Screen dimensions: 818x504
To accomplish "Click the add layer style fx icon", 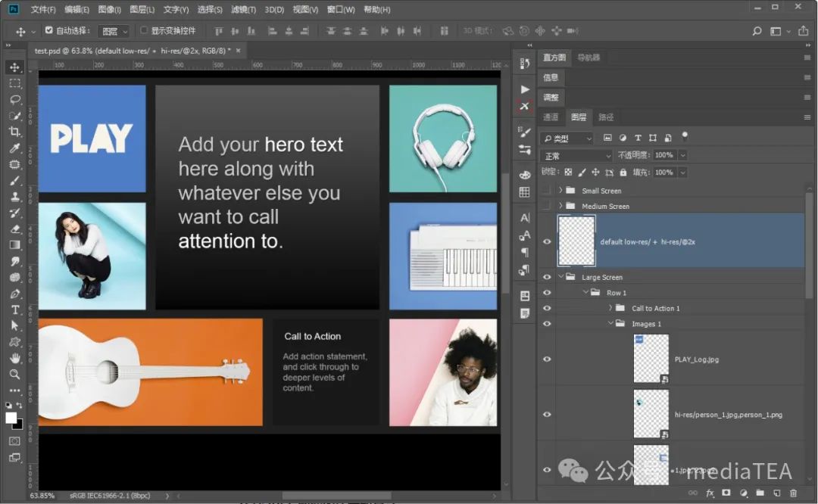I will [x=710, y=493].
